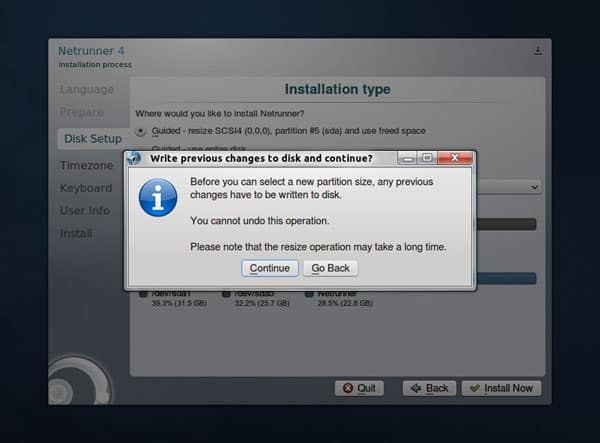Click the Back button
Image resolution: width=600 pixels, height=443 pixels.
429,388
